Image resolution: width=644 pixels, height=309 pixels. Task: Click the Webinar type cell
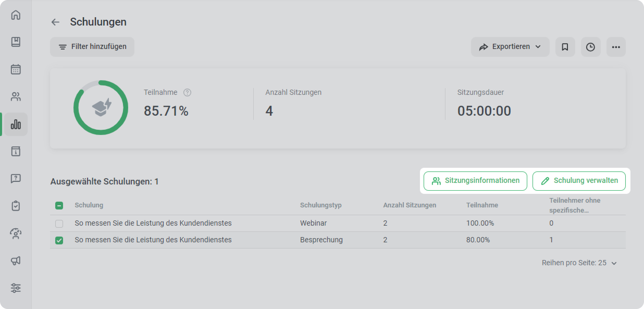tap(313, 223)
